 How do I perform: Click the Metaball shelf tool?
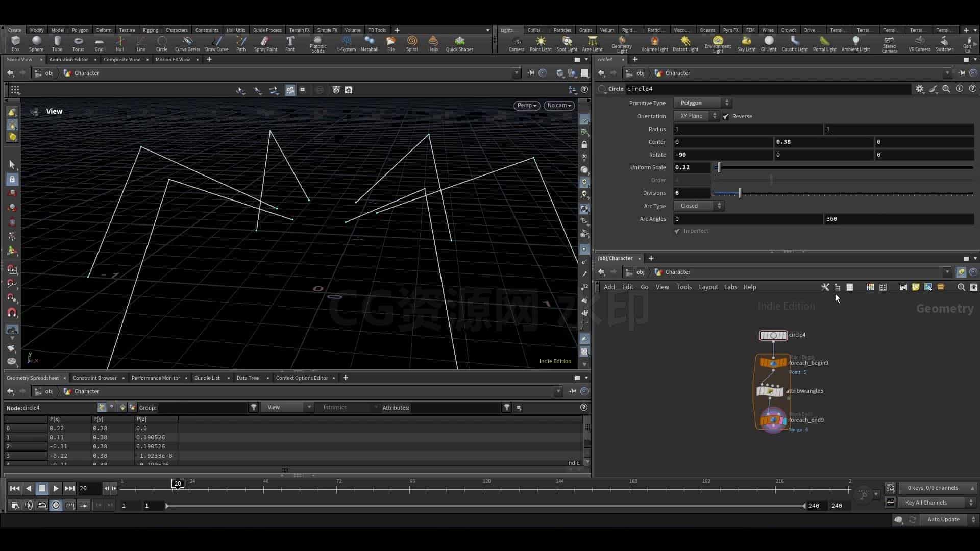(370, 44)
